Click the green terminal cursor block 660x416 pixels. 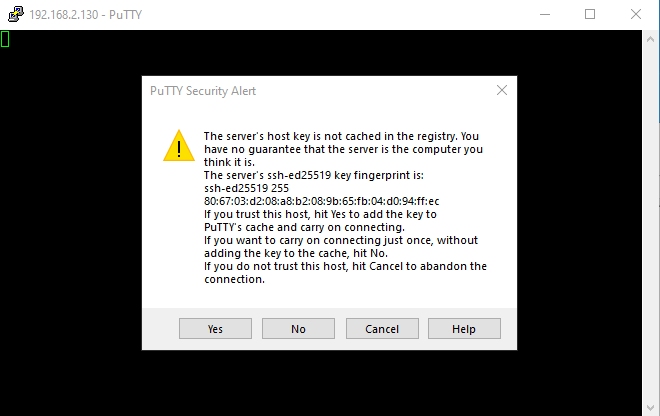pyautogui.click(x=5, y=39)
